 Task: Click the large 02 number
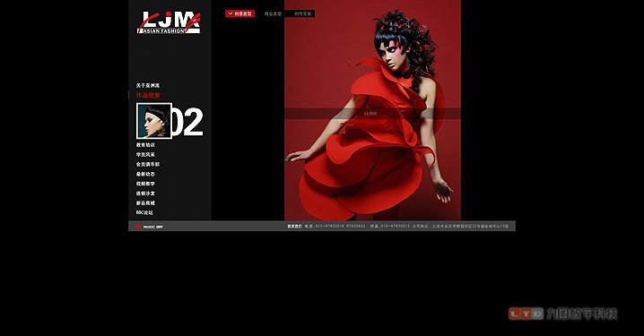point(187,122)
